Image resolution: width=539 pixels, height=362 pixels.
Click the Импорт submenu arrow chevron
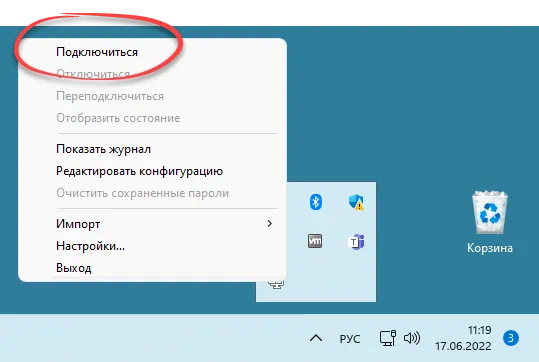270,224
